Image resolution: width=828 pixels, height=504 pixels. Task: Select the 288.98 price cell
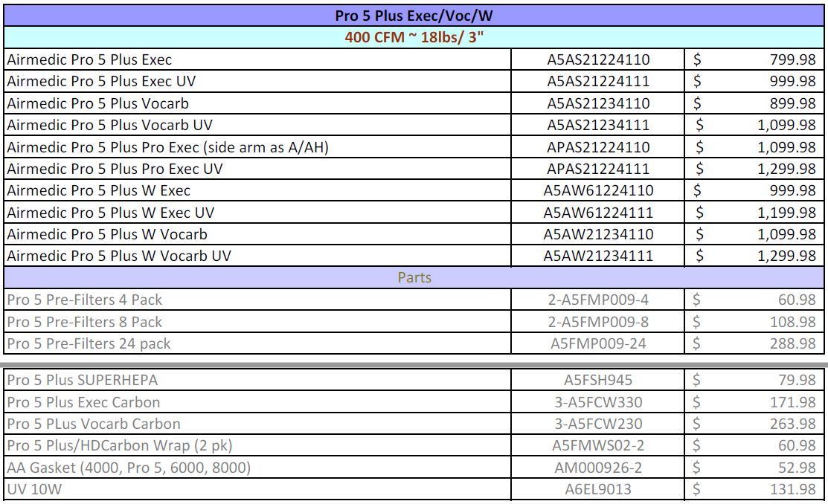pyautogui.click(x=754, y=343)
